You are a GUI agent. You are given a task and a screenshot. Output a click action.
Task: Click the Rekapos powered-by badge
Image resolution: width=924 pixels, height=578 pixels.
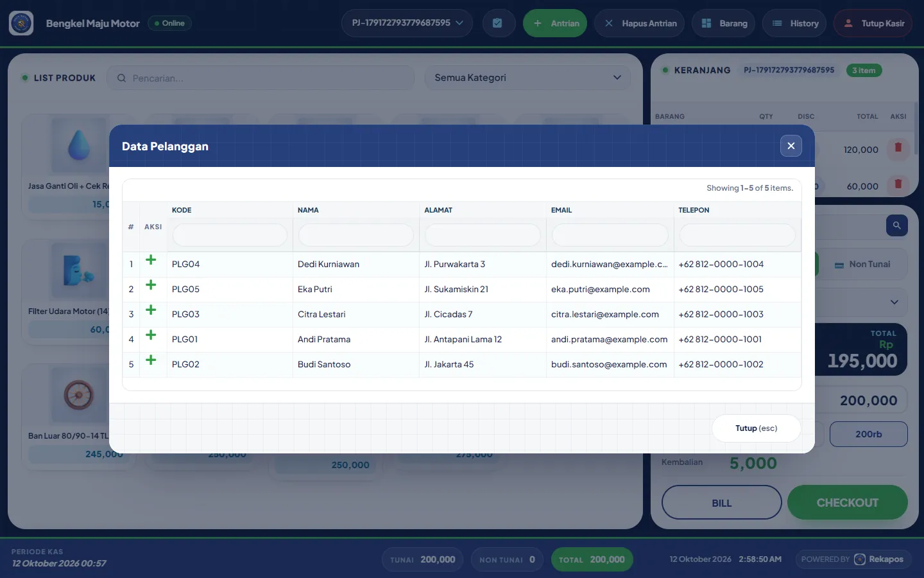tap(852, 559)
